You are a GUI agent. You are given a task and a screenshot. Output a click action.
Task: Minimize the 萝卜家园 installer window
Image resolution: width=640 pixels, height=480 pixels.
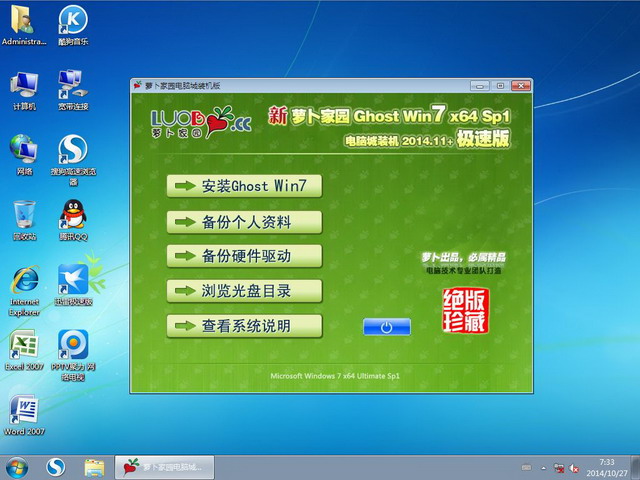tap(480, 86)
